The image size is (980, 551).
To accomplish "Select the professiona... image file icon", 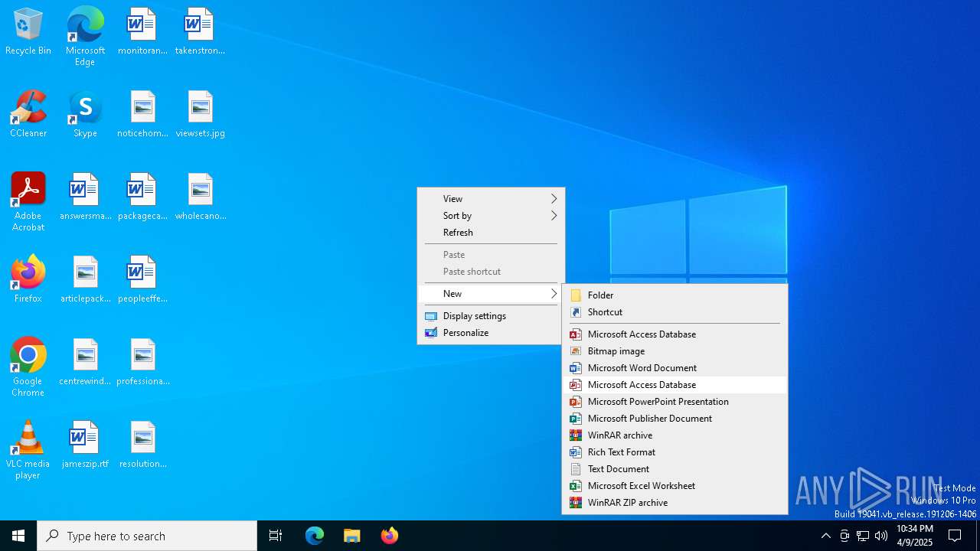I will point(142,363).
